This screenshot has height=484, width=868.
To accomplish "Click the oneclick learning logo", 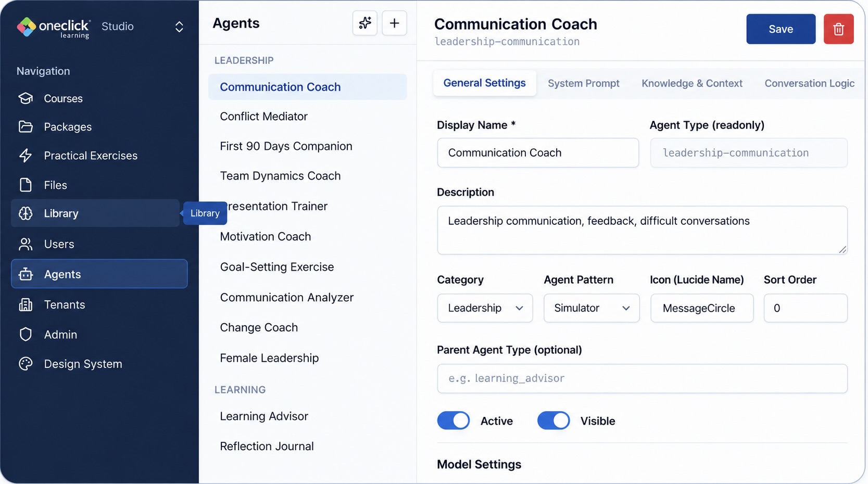I will point(54,27).
